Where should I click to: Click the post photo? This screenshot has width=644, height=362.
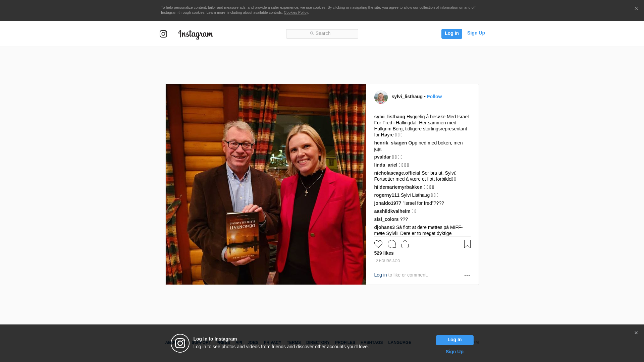tap(266, 184)
